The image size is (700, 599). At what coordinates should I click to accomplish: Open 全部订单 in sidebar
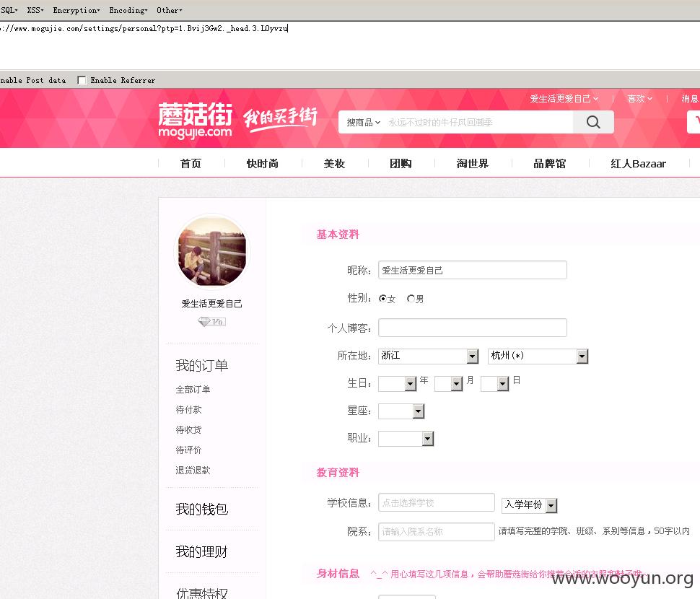193,389
